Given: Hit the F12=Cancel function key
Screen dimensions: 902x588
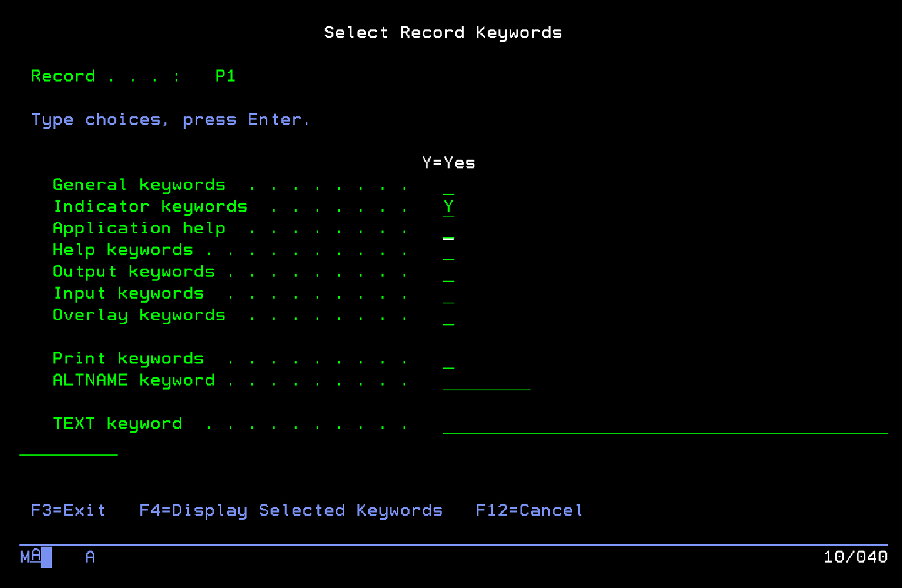Looking at the screenshot, I should click(x=529, y=510).
